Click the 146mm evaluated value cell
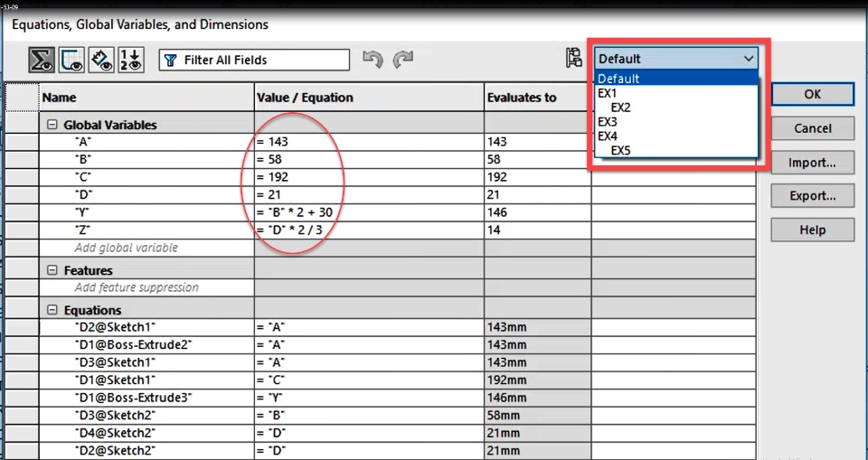This screenshot has width=868, height=460. 537,398
